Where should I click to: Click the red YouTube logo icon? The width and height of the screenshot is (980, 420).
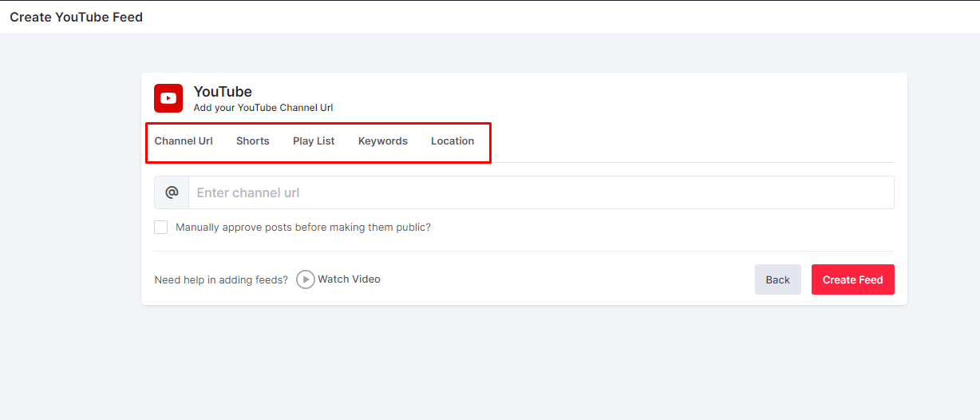(x=168, y=98)
